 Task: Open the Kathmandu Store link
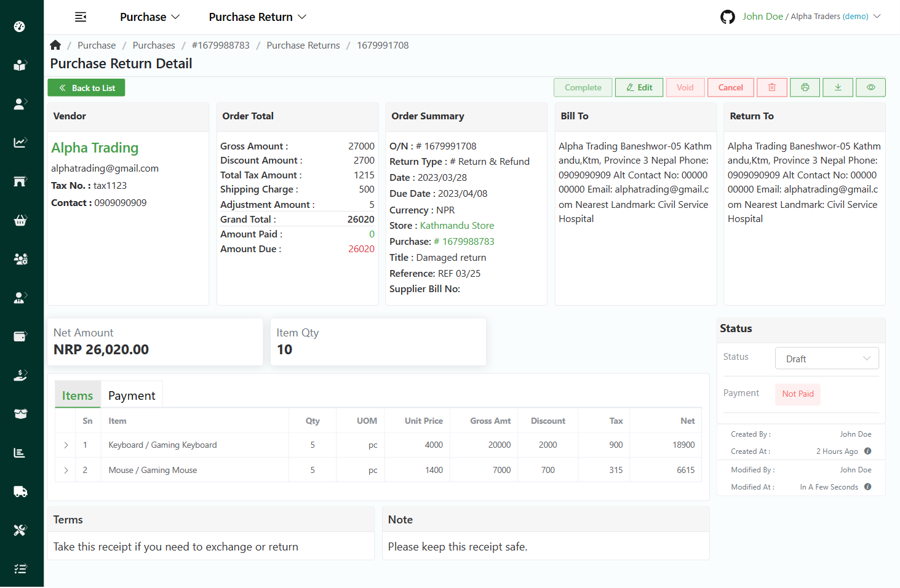point(457,225)
